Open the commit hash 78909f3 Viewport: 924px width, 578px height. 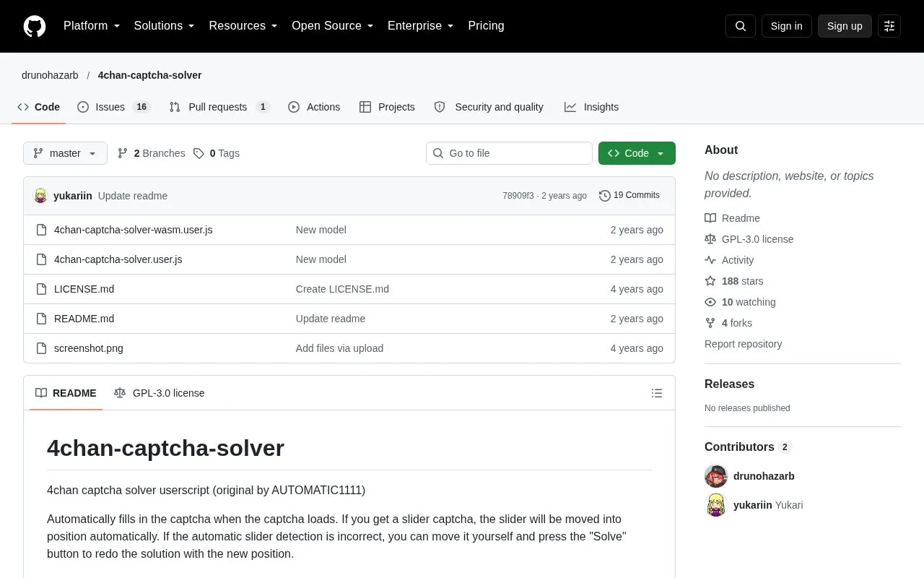pos(518,196)
